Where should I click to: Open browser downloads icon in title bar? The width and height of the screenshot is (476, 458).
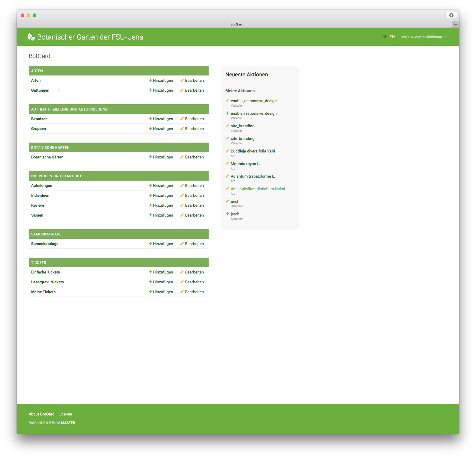451,15
